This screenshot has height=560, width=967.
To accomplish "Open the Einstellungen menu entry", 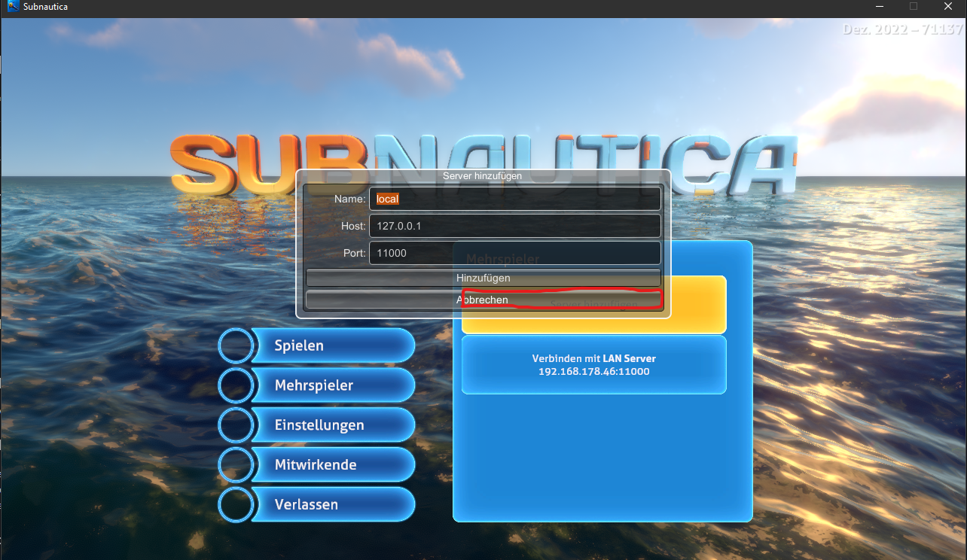I will point(332,425).
